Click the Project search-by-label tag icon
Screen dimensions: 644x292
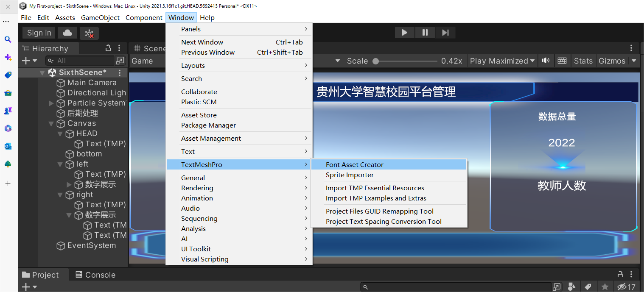pos(588,287)
